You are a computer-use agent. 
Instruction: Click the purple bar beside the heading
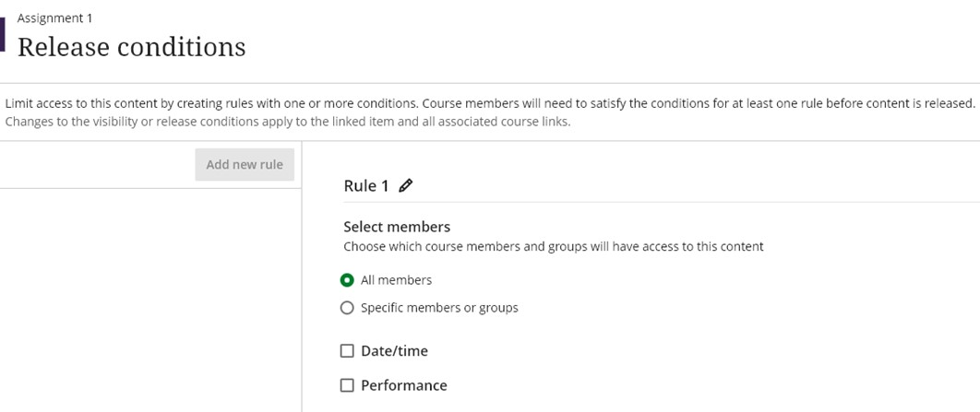3,34
